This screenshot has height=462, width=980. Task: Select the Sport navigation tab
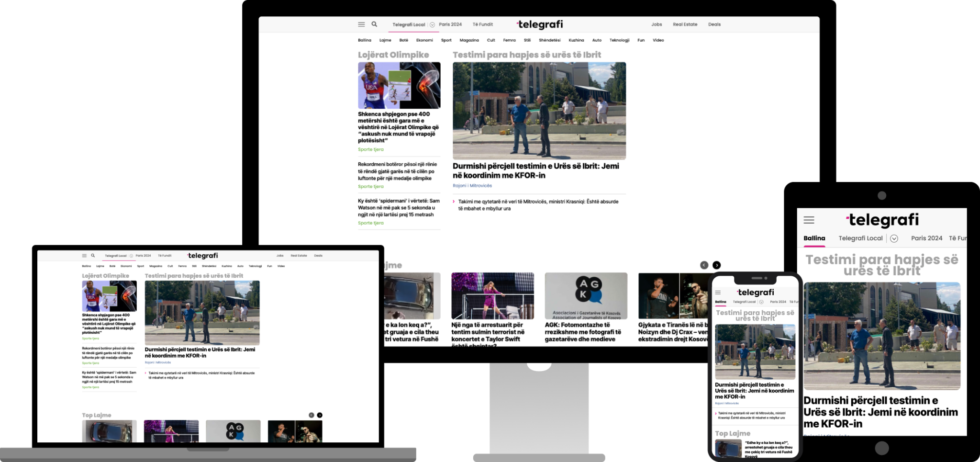click(445, 40)
